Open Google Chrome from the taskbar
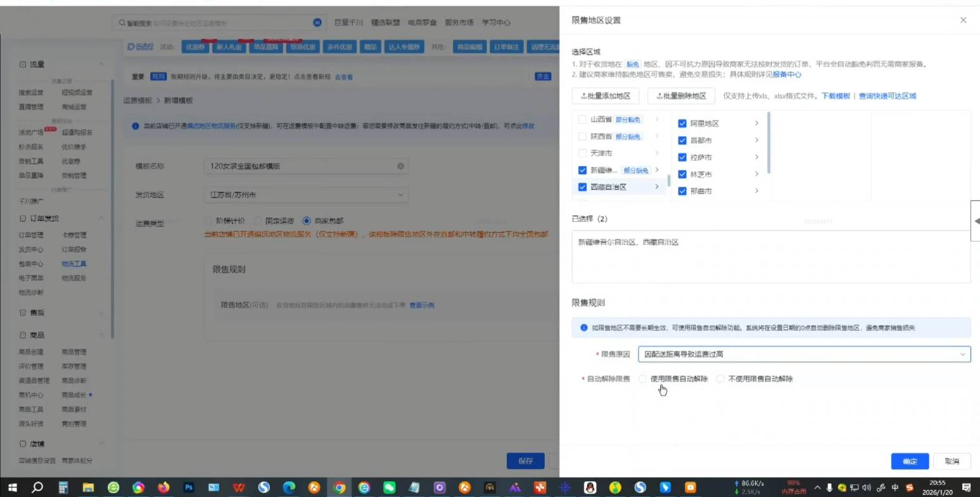This screenshot has width=980, height=497. (x=340, y=487)
